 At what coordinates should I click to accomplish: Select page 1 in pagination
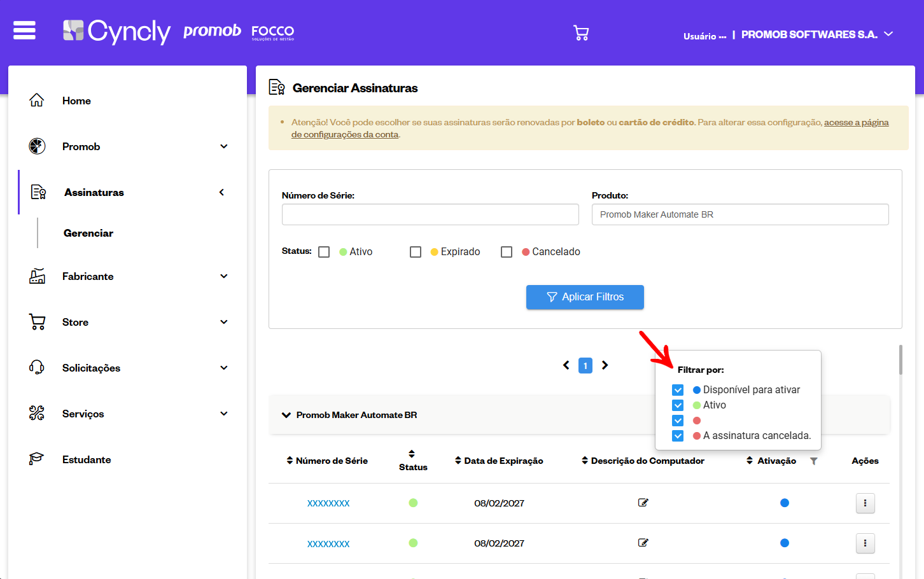tap(585, 365)
